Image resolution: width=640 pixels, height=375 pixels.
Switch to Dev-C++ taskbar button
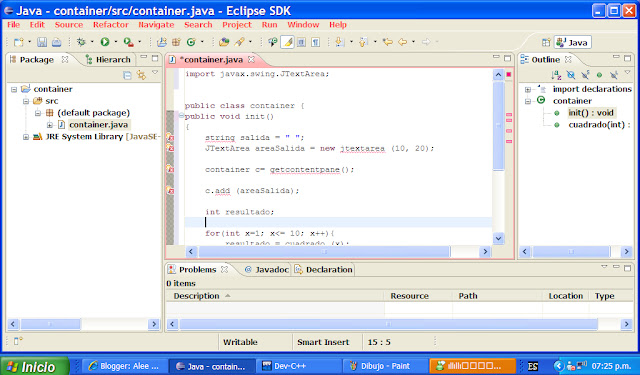point(299,366)
